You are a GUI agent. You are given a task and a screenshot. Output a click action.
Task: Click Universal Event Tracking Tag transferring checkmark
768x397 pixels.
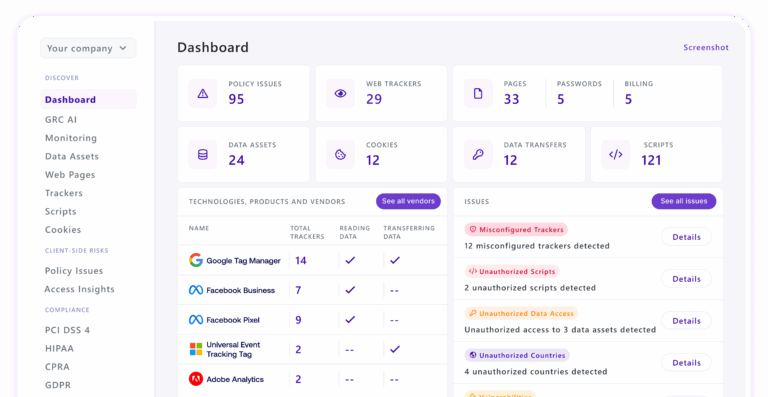coord(395,349)
